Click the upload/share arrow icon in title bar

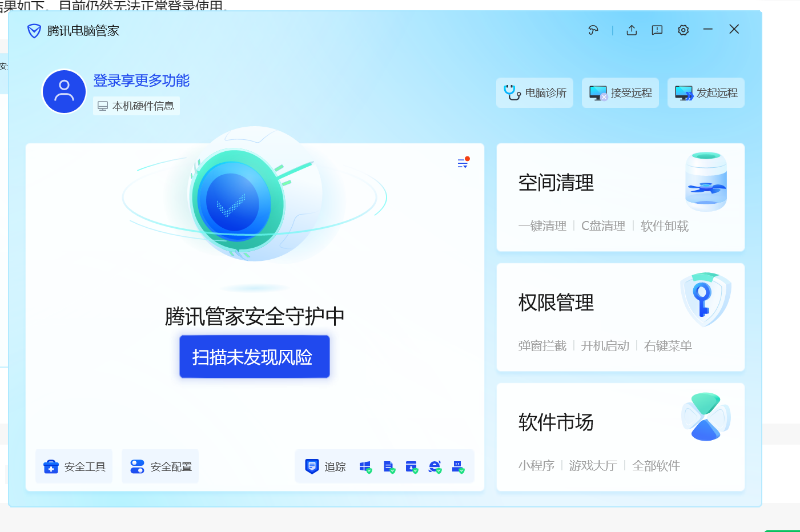632,30
